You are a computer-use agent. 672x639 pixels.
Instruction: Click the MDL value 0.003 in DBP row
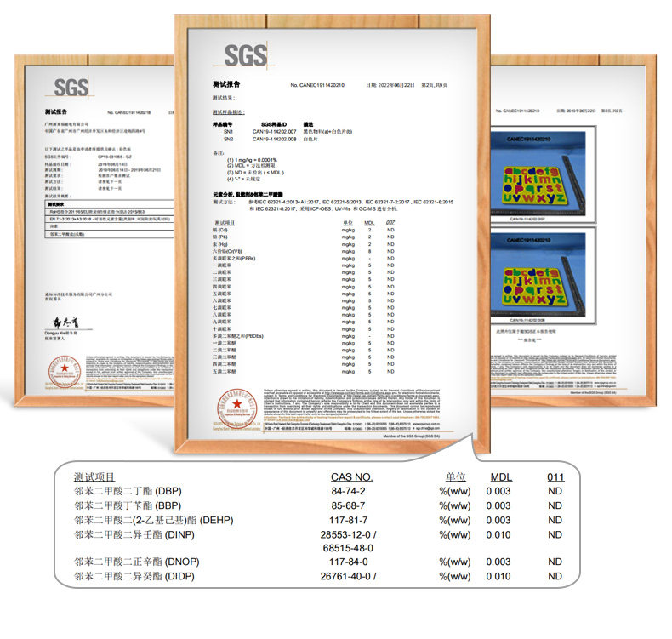[498, 491]
